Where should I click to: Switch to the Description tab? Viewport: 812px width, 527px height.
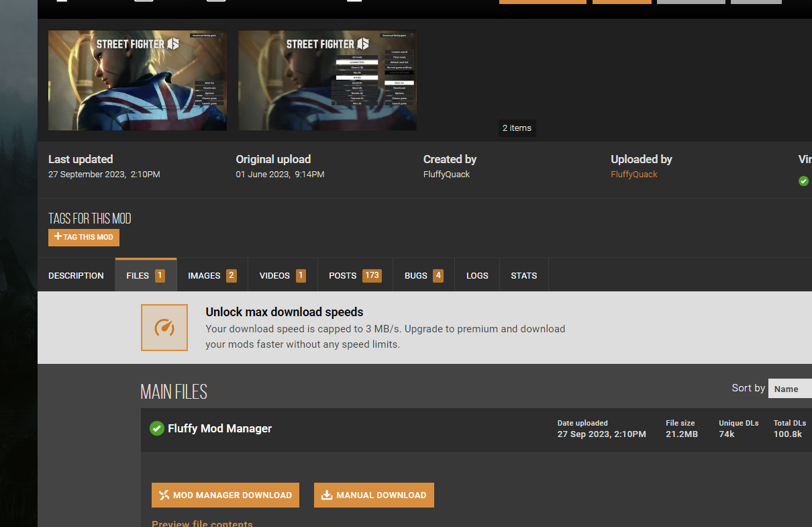(76, 275)
